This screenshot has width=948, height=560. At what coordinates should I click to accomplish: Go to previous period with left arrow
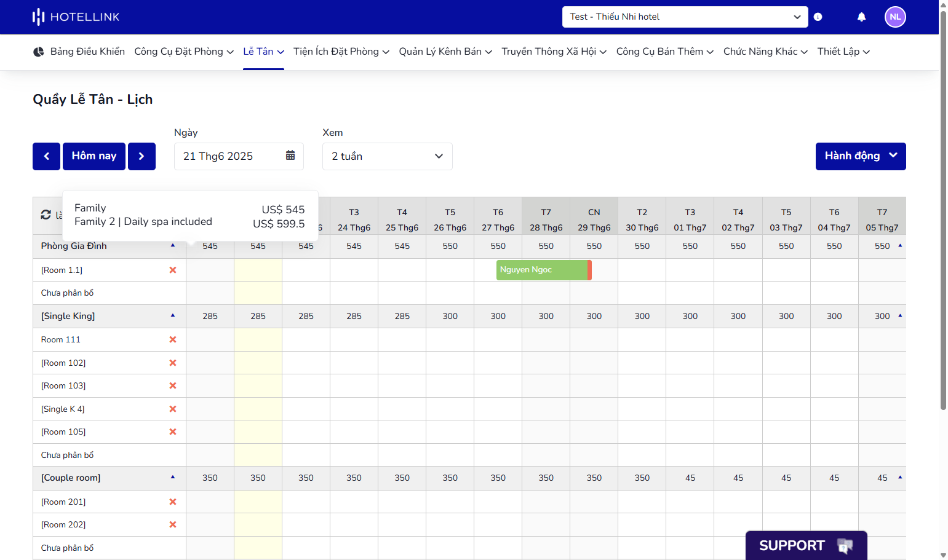(x=46, y=156)
